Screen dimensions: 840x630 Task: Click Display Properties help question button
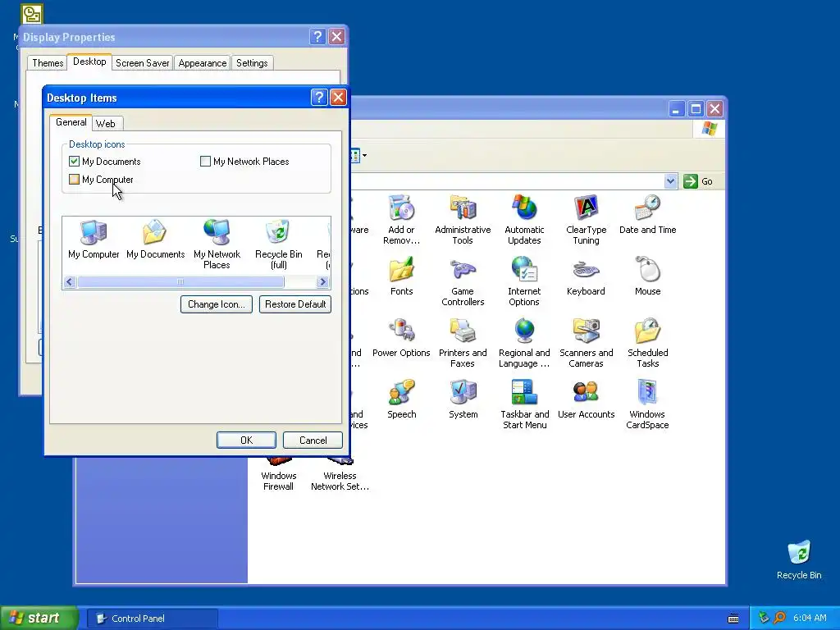click(x=317, y=37)
